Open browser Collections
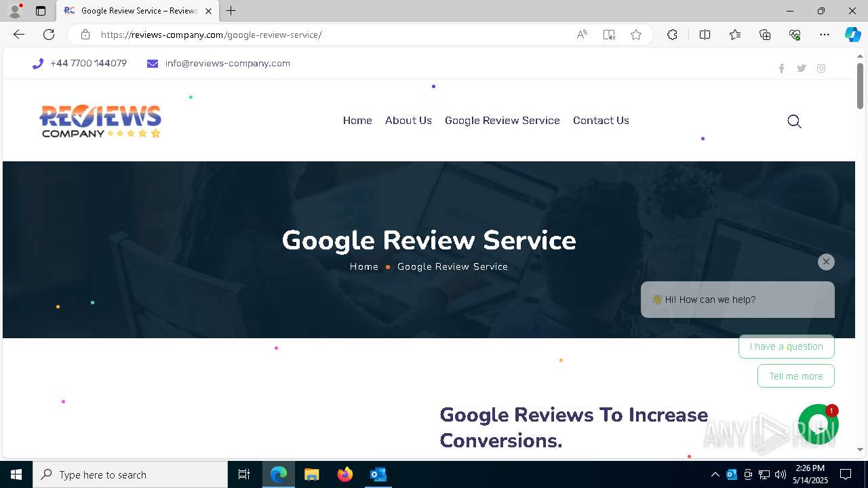Screen dimensions: 868x488 coord(765,35)
